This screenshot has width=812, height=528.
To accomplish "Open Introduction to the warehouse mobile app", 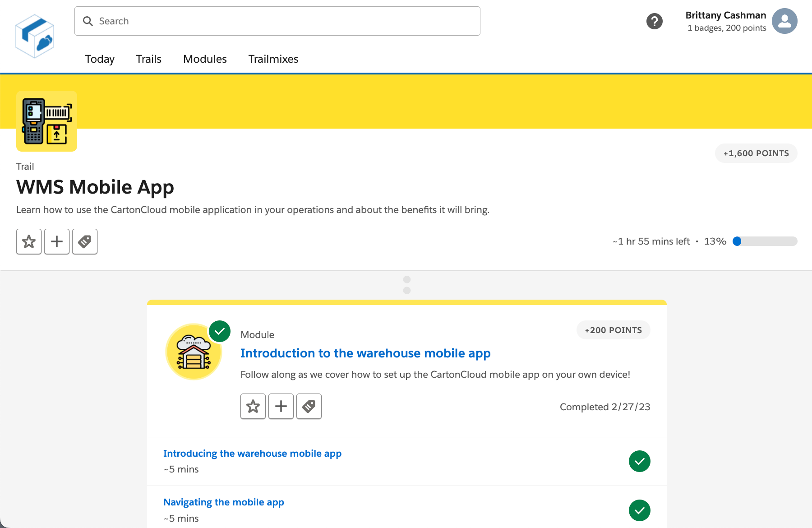I will click(365, 353).
